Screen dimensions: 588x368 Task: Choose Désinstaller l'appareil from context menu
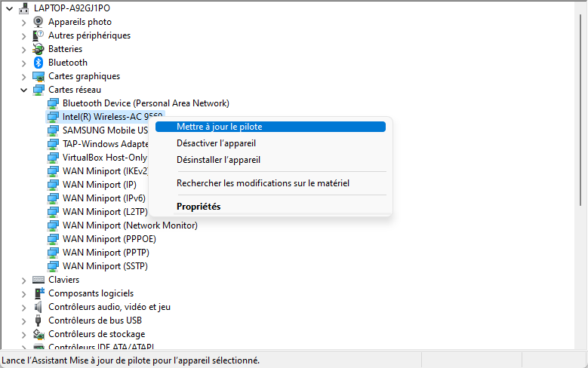point(270,160)
